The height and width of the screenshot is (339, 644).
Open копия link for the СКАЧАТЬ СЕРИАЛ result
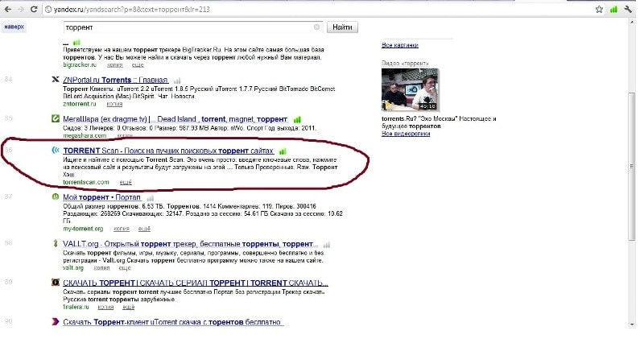pyautogui.click(x=105, y=307)
